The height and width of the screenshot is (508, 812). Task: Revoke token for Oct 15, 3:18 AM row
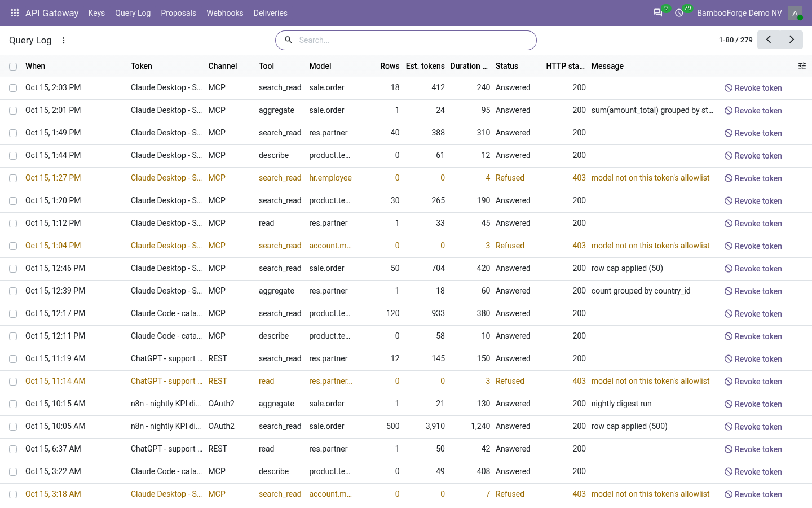753,494
